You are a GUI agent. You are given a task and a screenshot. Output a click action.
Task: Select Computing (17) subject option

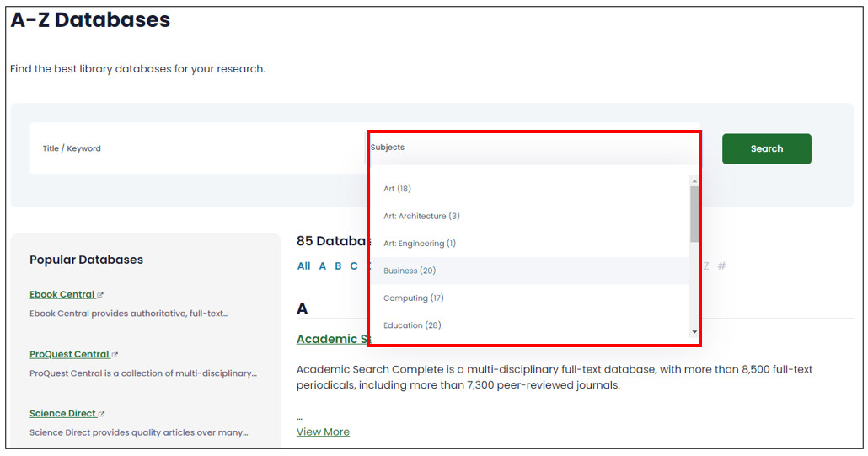click(413, 298)
